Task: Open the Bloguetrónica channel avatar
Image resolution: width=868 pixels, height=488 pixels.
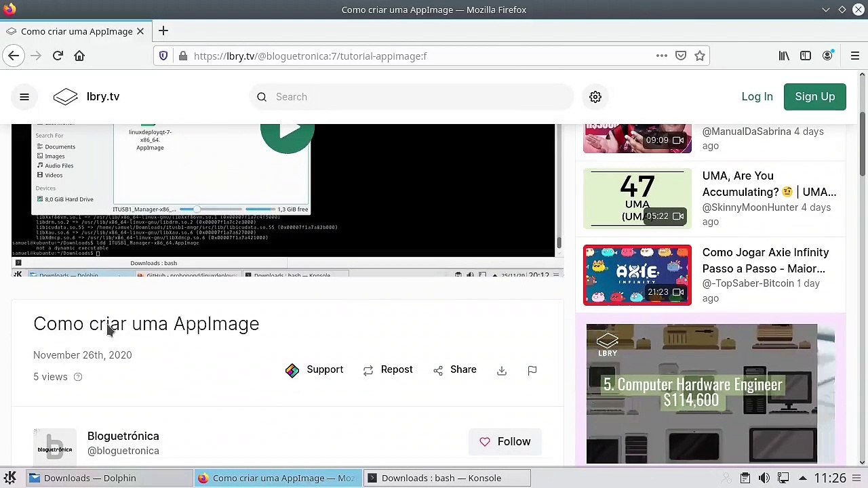Action: click(x=55, y=446)
